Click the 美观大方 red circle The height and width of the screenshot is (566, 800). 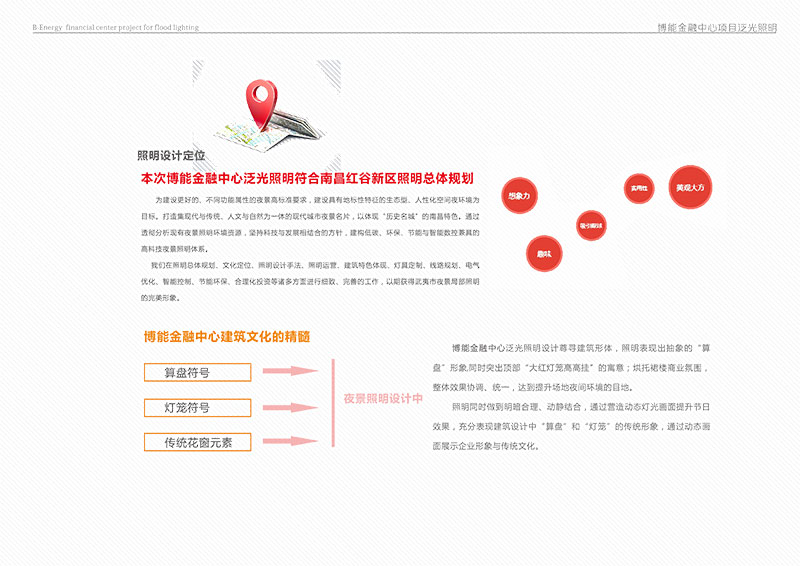pos(690,188)
